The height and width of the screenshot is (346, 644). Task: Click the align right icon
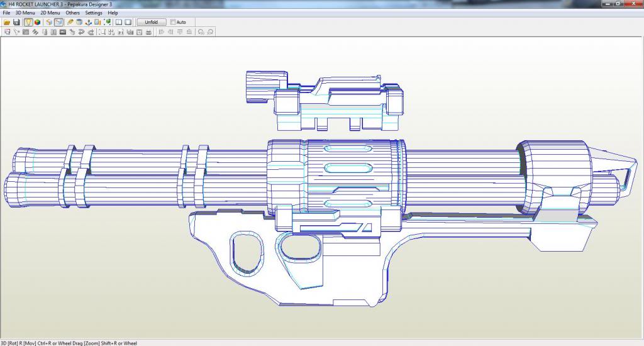point(170,32)
